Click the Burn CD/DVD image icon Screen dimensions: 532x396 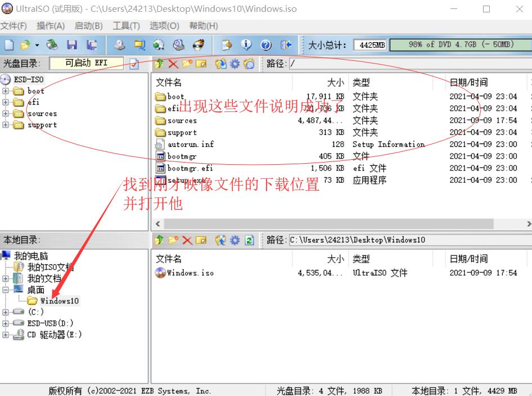[x=199, y=45]
